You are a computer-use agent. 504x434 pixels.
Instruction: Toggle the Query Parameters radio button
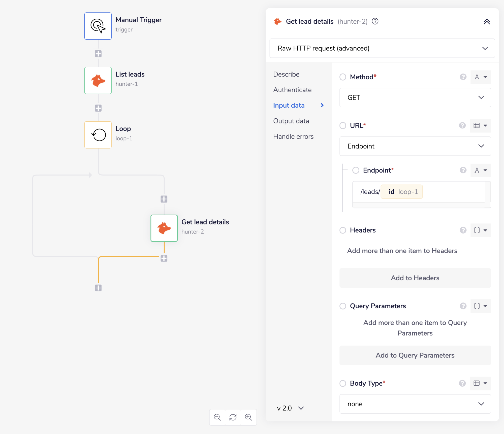343,306
